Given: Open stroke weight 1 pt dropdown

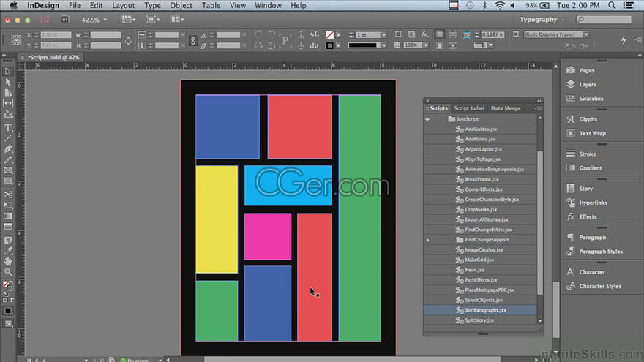Looking at the screenshot, I should 383,35.
